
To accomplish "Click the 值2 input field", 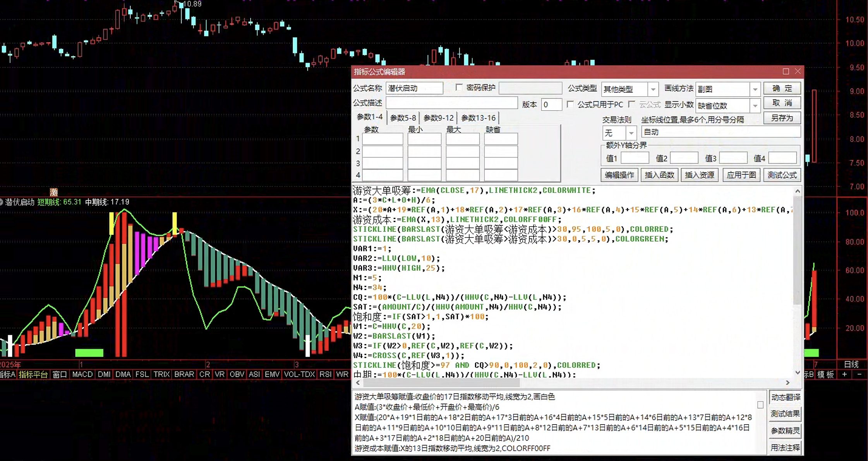I will 684,158.
